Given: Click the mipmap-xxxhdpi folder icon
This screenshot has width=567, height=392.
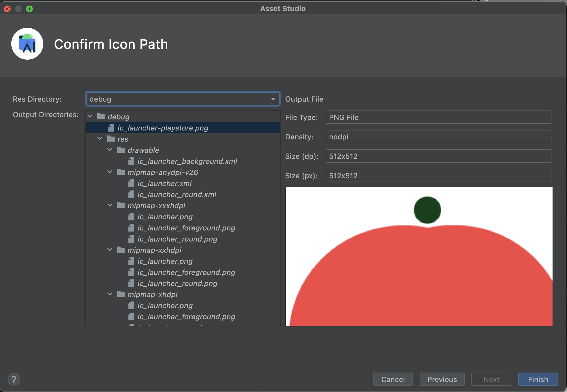Looking at the screenshot, I should pos(121,205).
